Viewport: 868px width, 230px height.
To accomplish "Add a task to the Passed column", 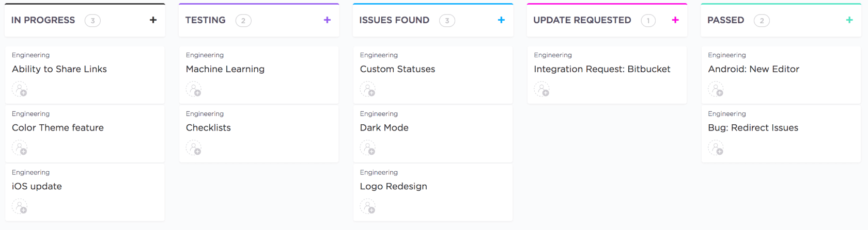I will pos(849,20).
